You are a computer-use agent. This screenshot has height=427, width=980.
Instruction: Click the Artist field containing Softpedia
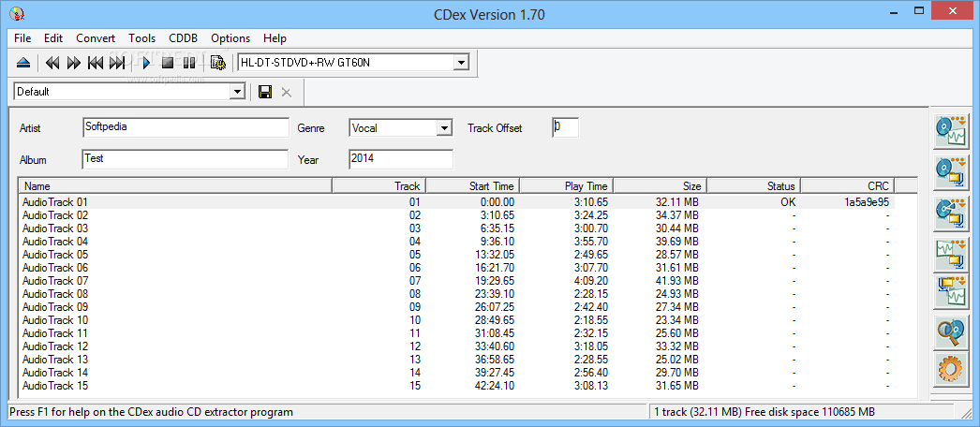[186, 127]
